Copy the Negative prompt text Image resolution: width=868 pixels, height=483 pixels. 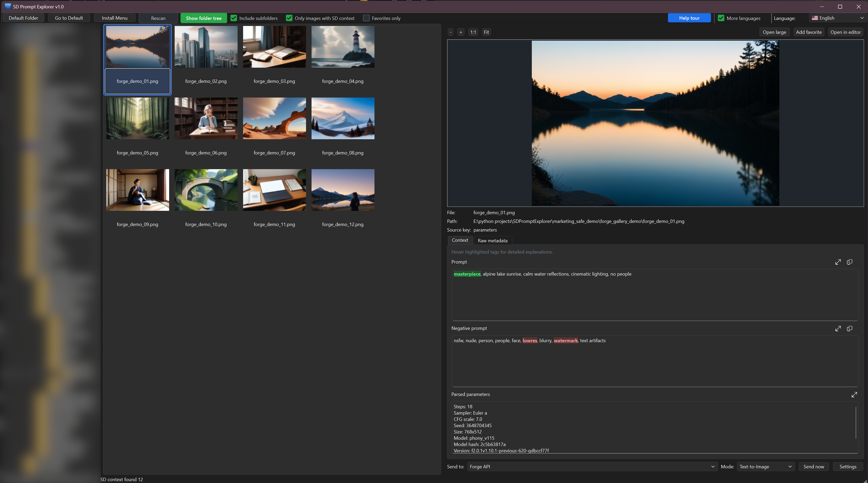pos(849,328)
